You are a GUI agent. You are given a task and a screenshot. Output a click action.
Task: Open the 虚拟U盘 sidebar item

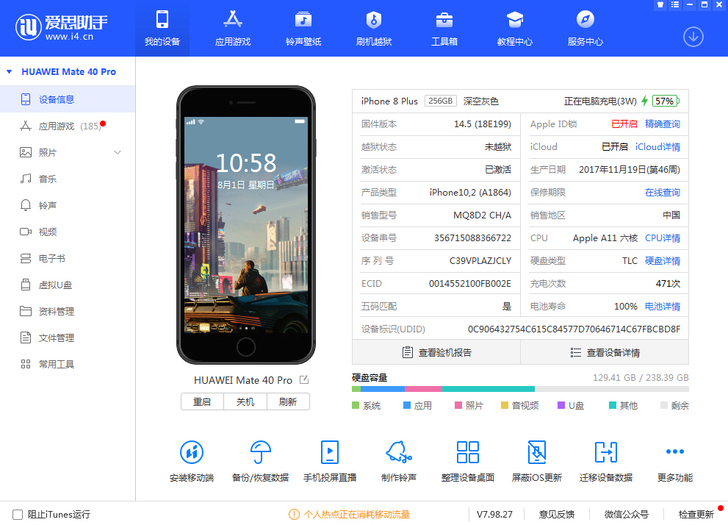[x=68, y=285]
